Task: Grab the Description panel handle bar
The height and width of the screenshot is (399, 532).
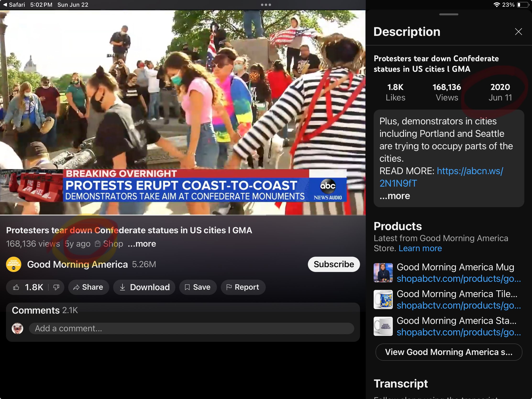Action: click(449, 14)
